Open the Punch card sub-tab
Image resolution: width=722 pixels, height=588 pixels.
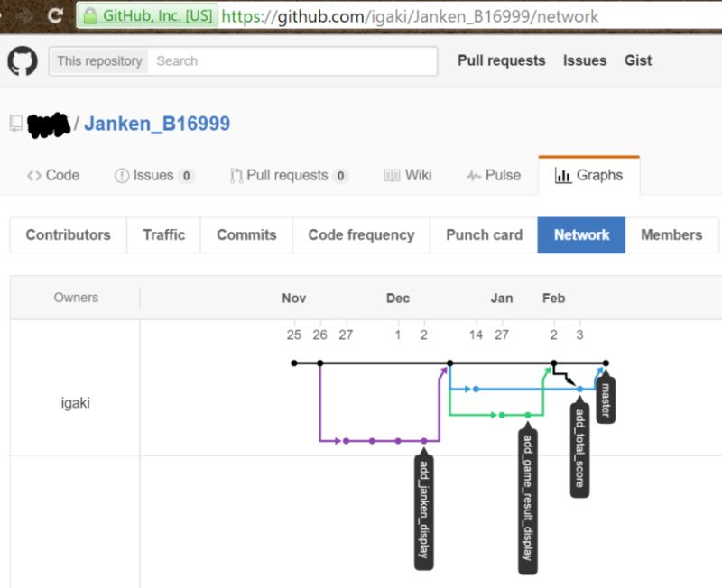point(483,234)
